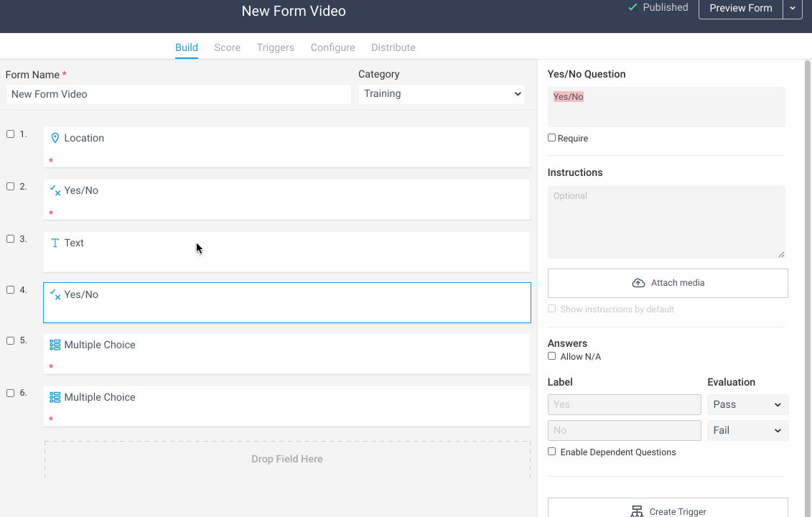This screenshot has height=517, width=812.
Task: Switch to the Score tab
Action: click(228, 47)
